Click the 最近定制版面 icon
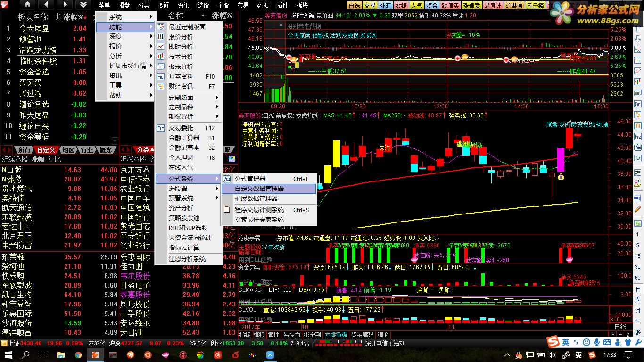644x362 pixels. pos(161,27)
